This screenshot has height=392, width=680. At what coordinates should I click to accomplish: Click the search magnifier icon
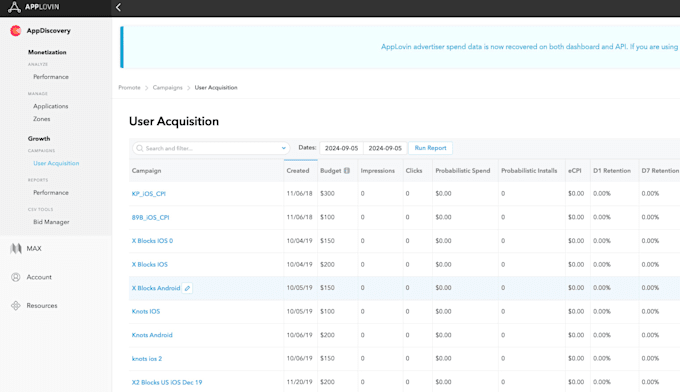point(140,148)
